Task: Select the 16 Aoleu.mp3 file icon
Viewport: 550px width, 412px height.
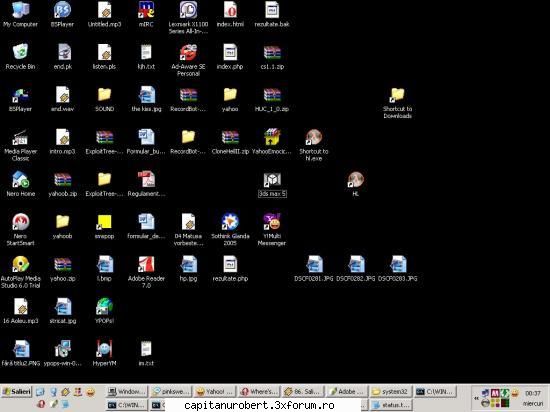Action: 20,306
